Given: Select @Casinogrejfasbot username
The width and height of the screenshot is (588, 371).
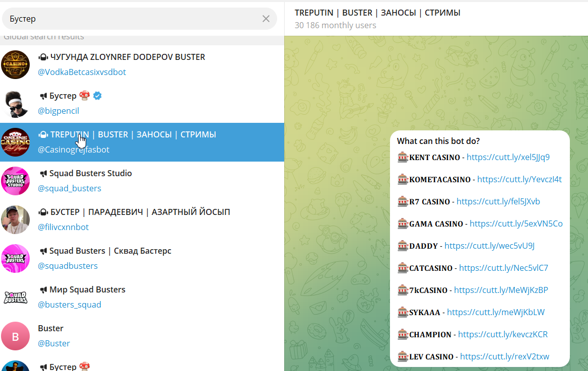Looking at the screenshot, I should [74, 150].
